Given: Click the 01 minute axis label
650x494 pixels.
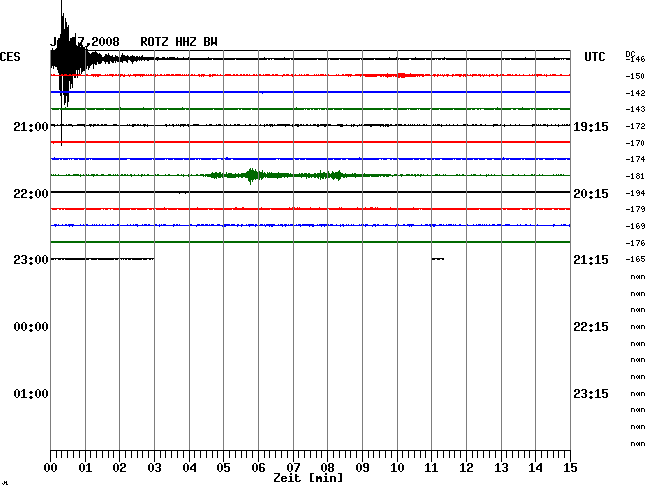Looking at the screenshot, I should 85,468.
